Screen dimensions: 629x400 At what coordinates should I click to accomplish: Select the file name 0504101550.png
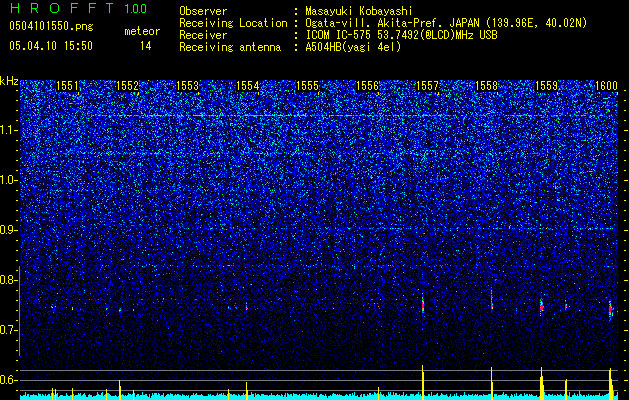(x=51, y=27)
